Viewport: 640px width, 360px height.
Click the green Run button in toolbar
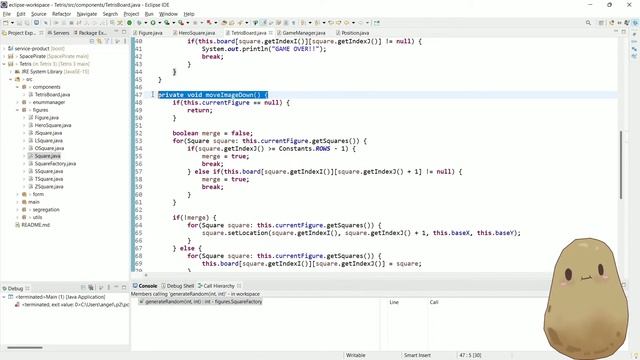click(x=153, y=23)
